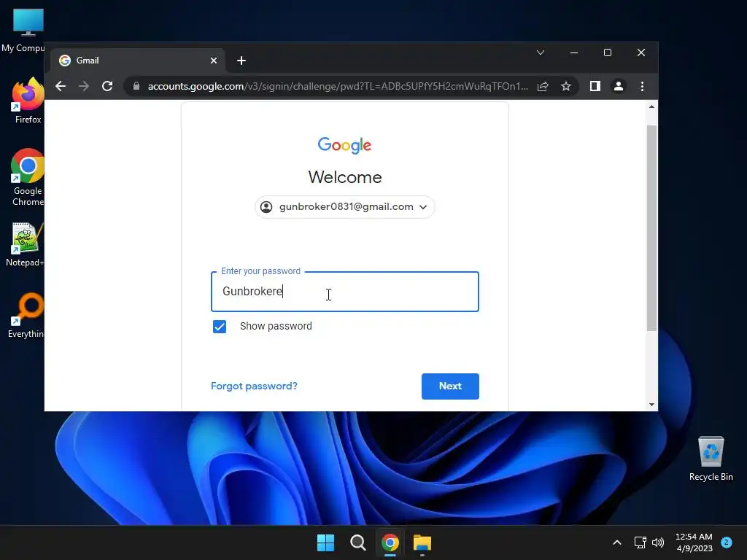Screen dimensions: 747x560
Task: Open taskbar Search magnifier
Action: point(357,542)
